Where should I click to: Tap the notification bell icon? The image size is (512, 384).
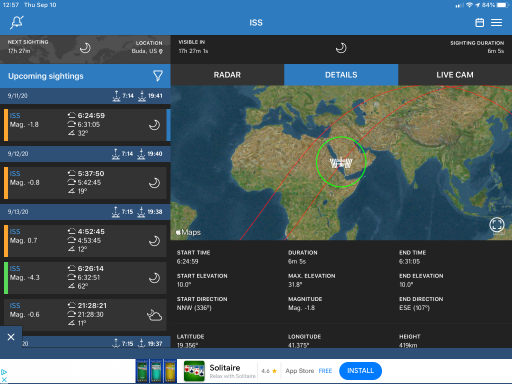point(17,22)
